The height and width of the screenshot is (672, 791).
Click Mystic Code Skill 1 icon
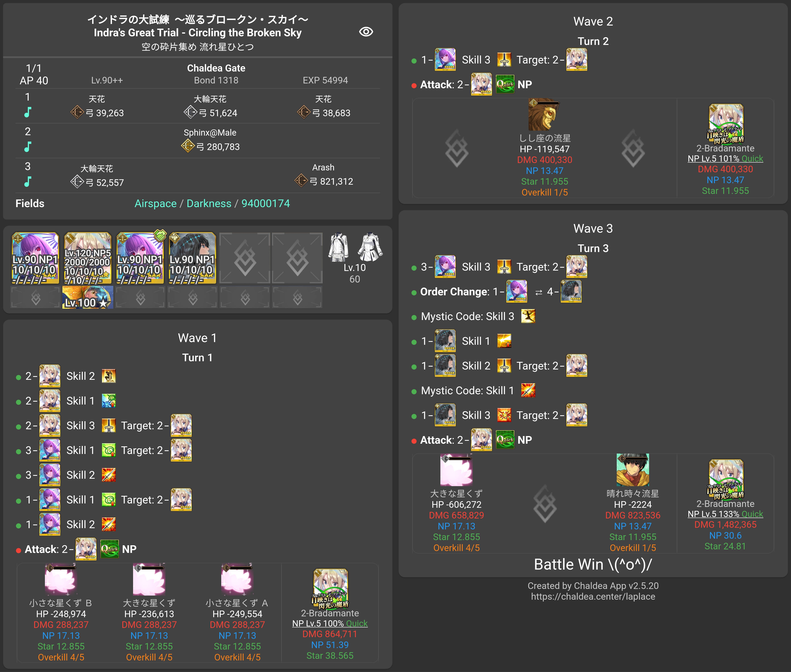[x=528, y=391]
